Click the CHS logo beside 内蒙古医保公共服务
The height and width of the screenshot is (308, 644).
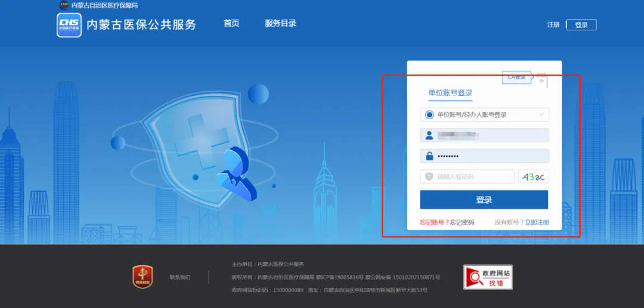pyautogui.click(x=69, y=25)
